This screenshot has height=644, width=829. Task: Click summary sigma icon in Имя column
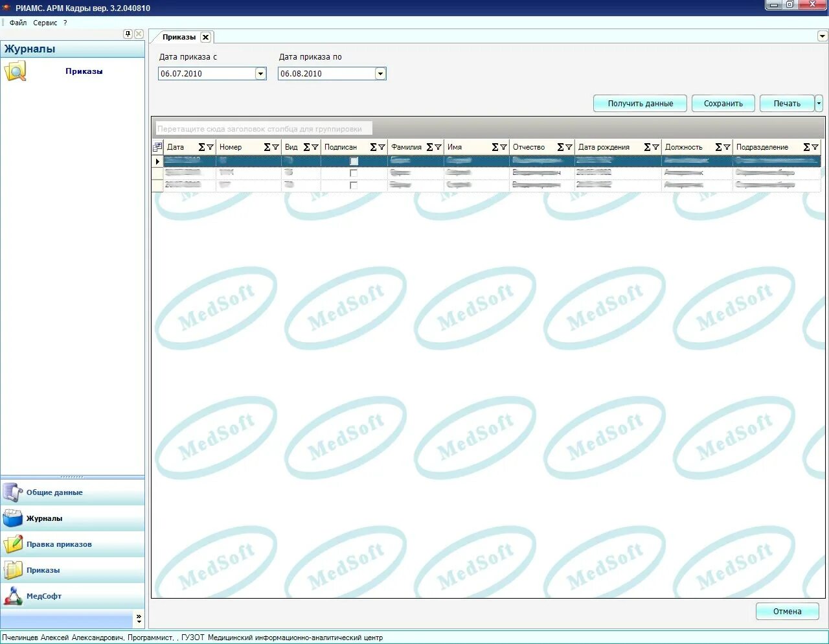coord(495,147)
